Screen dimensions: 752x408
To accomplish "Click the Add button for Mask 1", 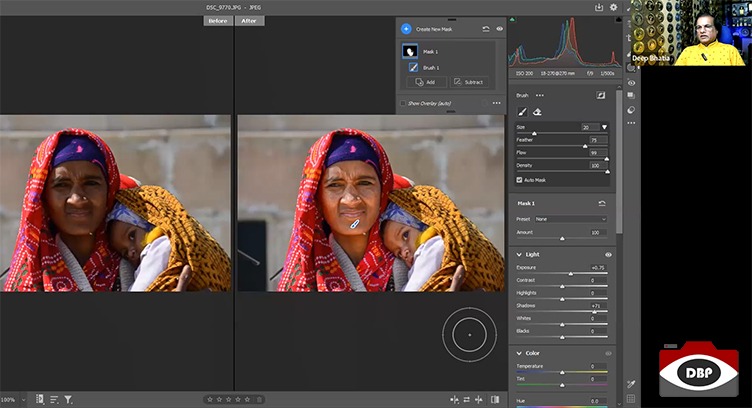I will [427, 82].
